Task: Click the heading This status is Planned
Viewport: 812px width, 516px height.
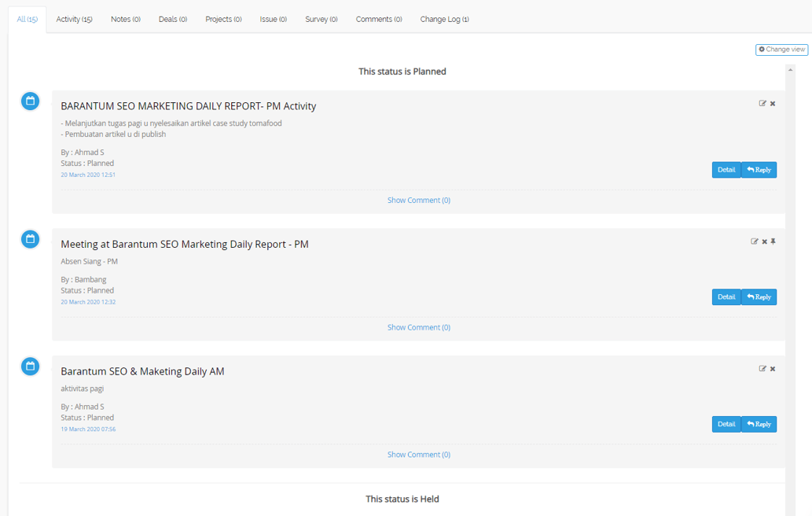Action: tap(402, 72)
